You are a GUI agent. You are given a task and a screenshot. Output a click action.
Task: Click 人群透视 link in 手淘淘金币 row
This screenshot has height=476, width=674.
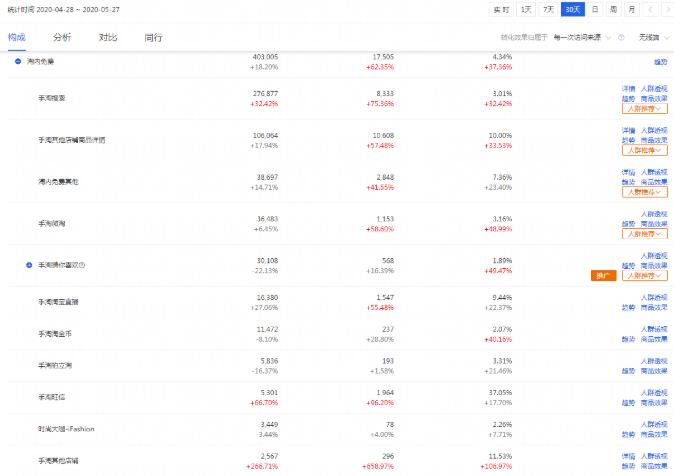click(654, 325)
